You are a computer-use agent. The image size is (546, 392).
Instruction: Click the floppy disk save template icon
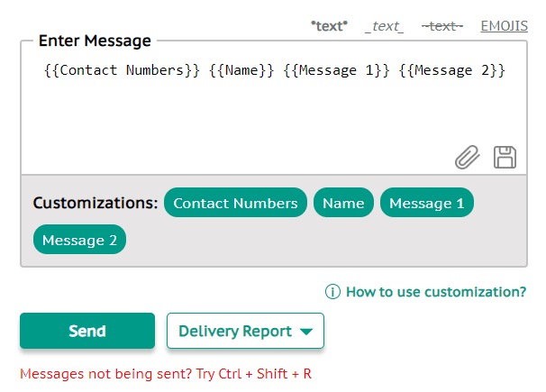505,158
